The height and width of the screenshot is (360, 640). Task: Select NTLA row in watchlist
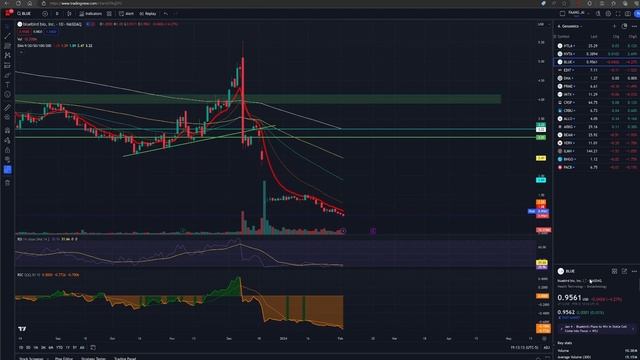point(596,46)
